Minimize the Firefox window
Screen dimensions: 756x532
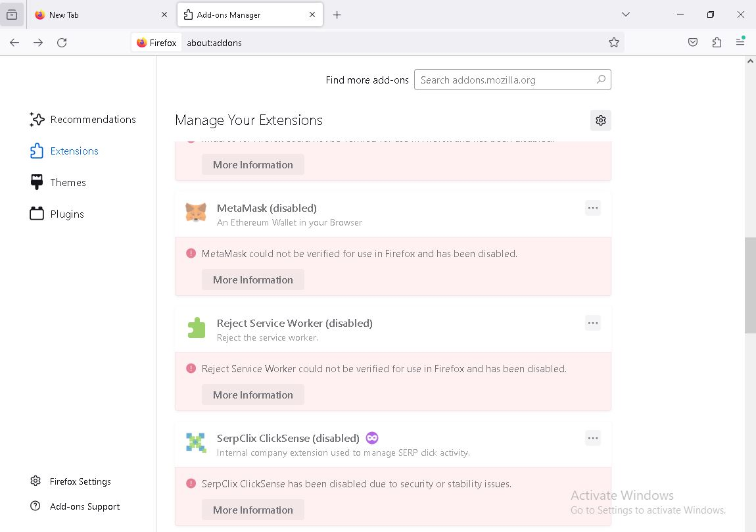click(680, 14)
